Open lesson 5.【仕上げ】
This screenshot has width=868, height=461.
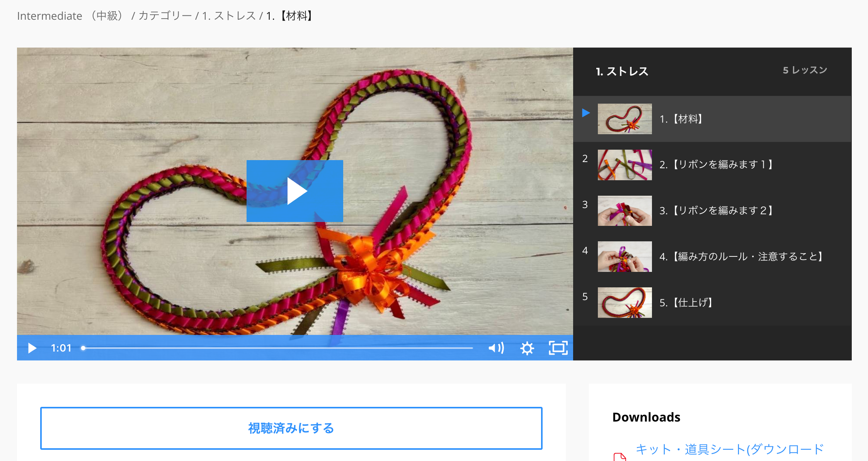686,302
